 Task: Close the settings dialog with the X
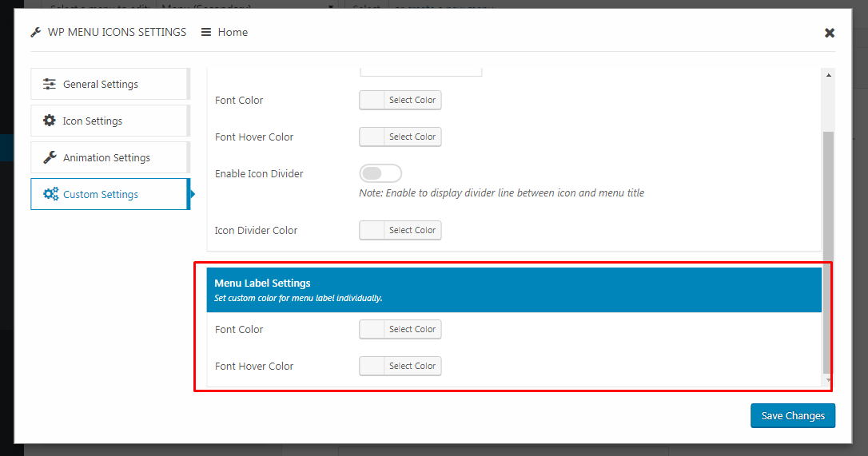tap(830, 33)
